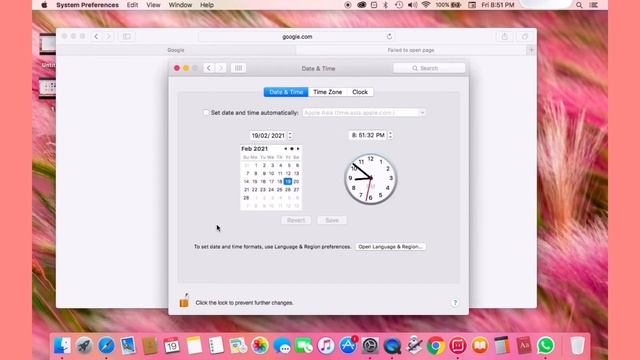Screen dimensions: 640x360
Task: Select day 14 in February calendar
Action: 246,181
